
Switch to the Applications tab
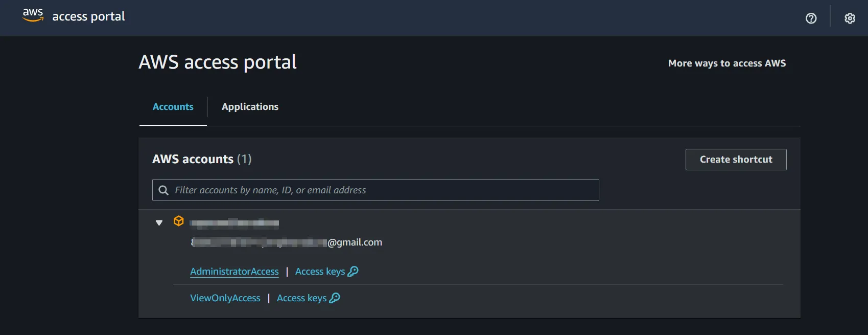coord(250,107)
